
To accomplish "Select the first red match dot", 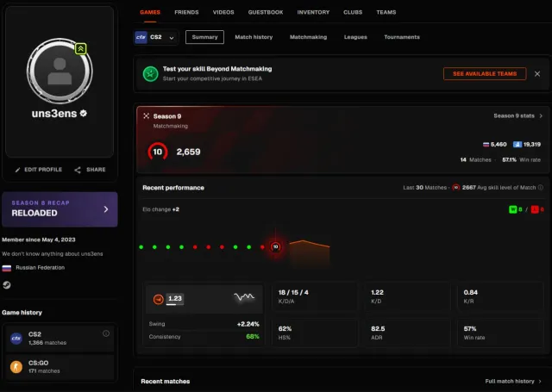I will [195, 247].
